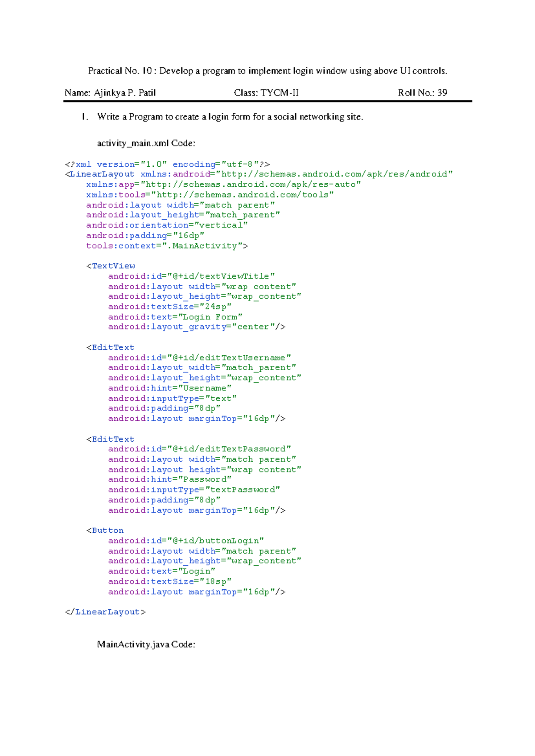Image resolution: width=535 pixels, height=756 pixels.
Task: Click the xml version="1.0" declaration line
Action: point(168,164)
